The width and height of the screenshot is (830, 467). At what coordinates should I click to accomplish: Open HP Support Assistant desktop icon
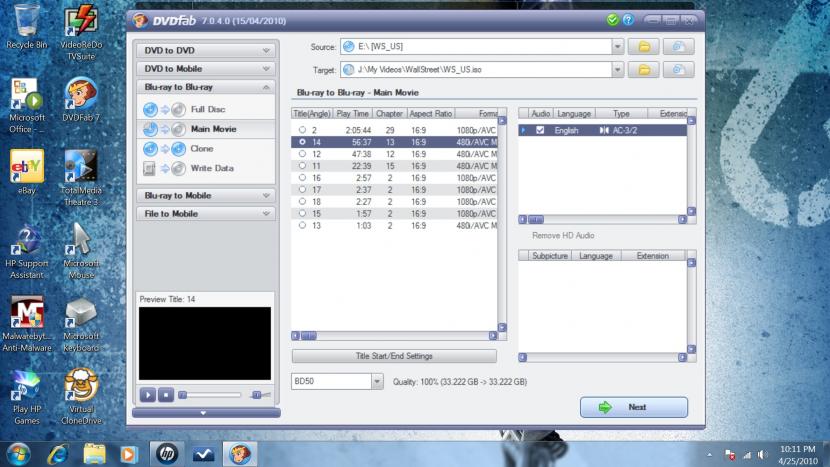[26, 251]
